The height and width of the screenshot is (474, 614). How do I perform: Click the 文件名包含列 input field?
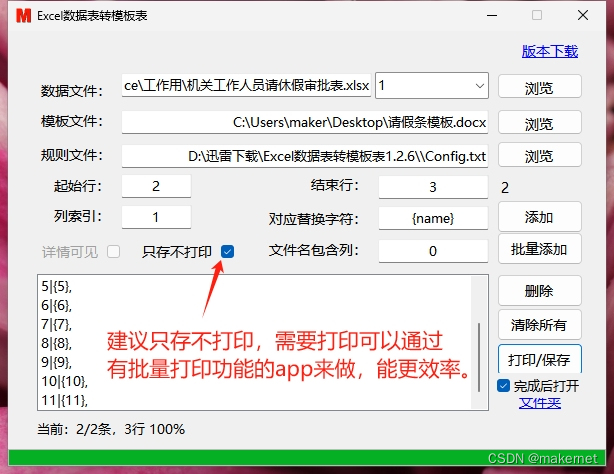tap(433, 251)
